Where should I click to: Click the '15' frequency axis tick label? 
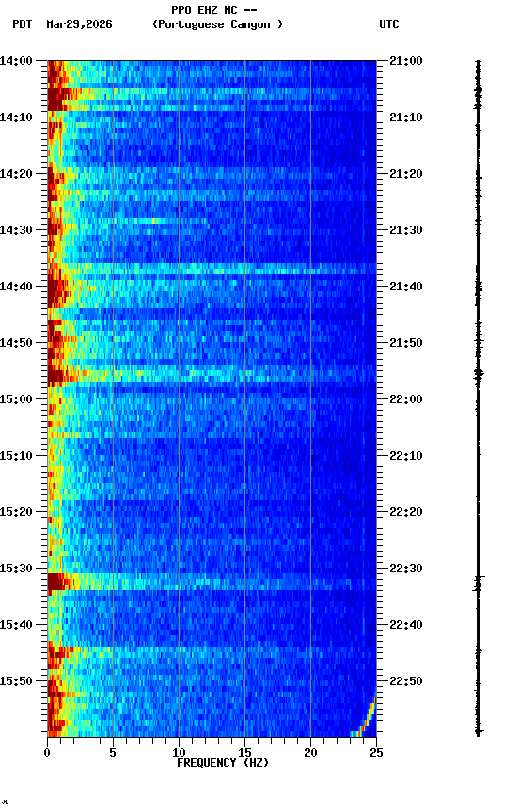pos(244,753)
